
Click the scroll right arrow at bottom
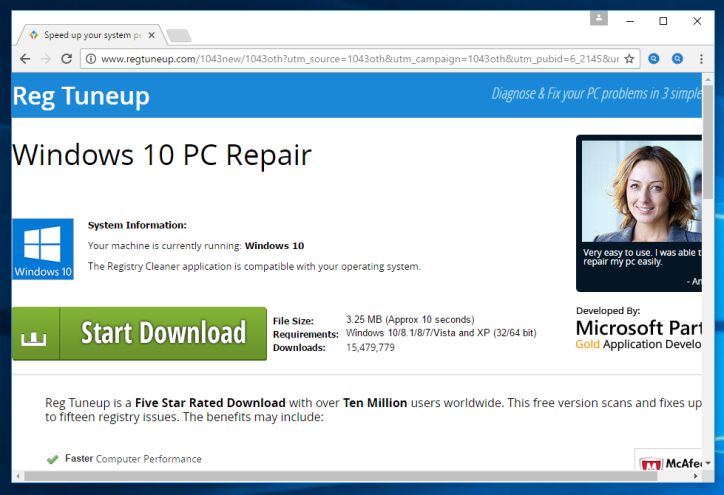tap(696, 476)
